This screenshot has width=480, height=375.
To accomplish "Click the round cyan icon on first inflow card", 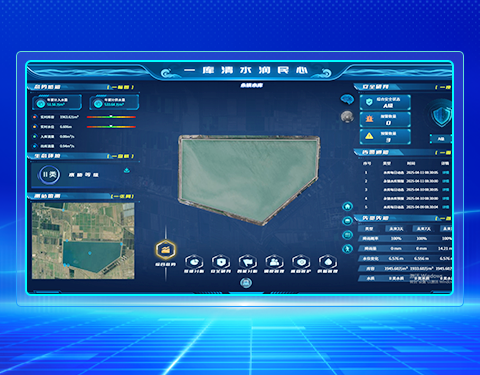I will point(41,104).
